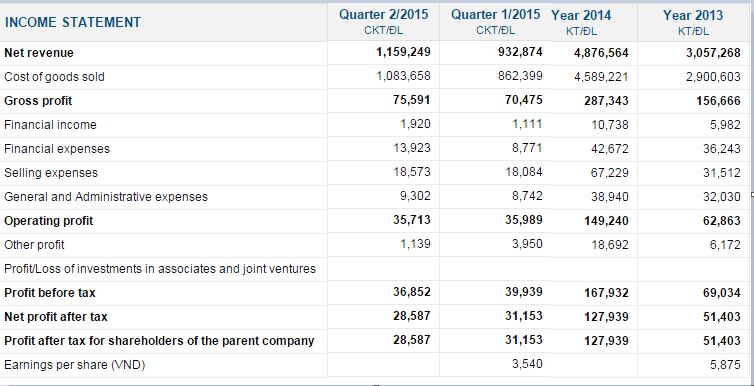Select the Operating profit row label
754x386 pixels.
(x=49, y=221)
